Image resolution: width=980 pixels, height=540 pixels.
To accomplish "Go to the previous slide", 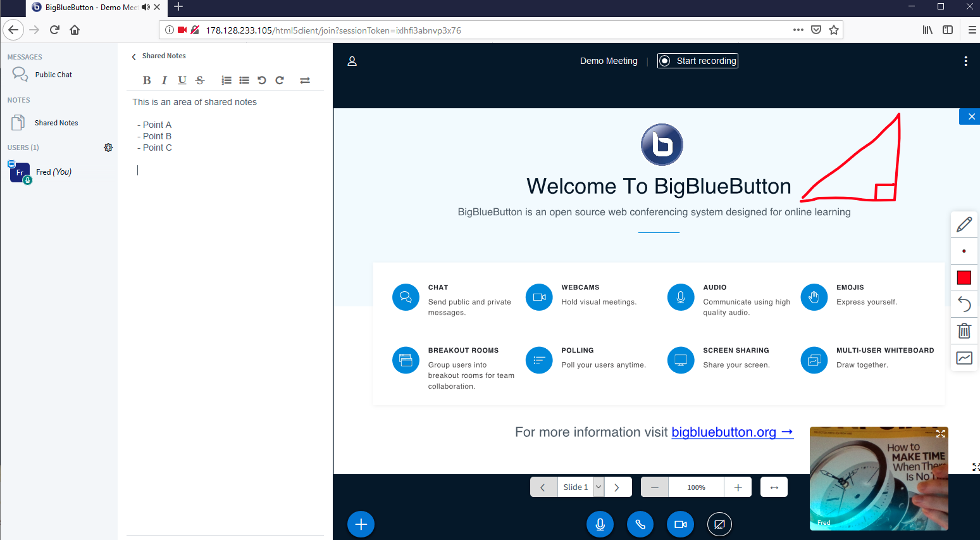I will pos(543,487).
